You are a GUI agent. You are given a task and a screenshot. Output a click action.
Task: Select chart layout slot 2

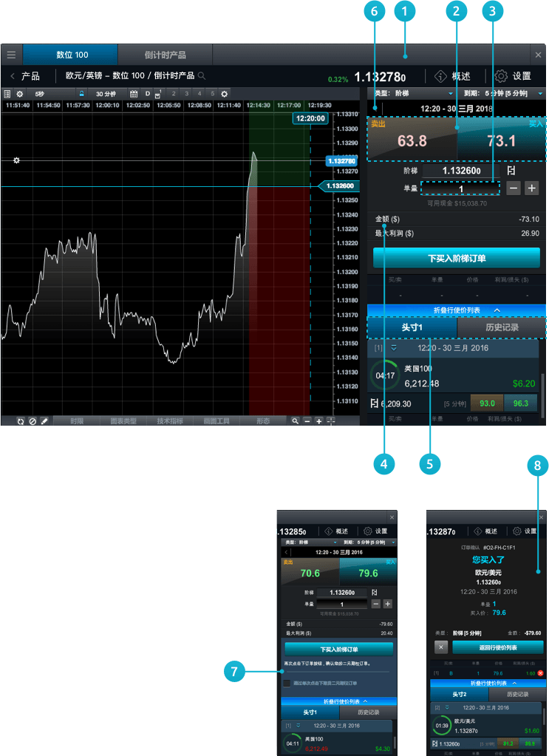pos(174,94)
